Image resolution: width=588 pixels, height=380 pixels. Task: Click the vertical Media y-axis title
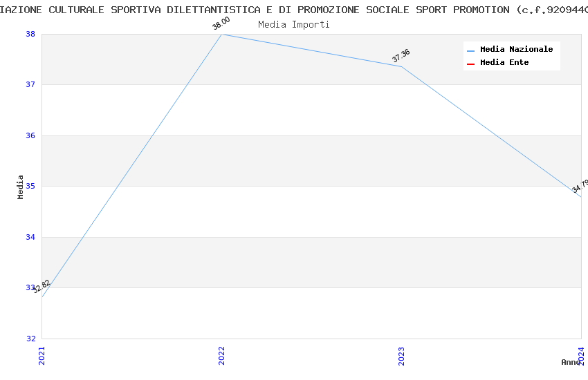click(21, 187)
